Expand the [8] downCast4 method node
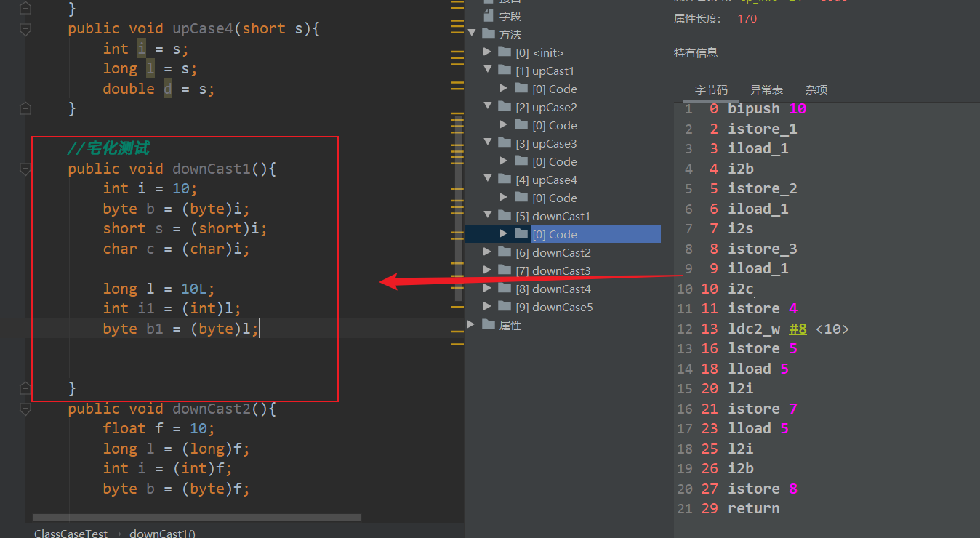980x538 pixels. tap(489, 289)
